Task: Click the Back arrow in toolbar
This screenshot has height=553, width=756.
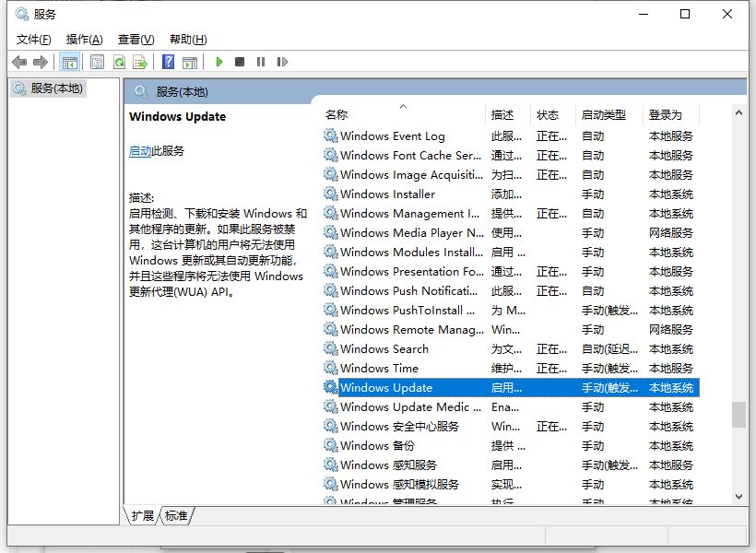Action: click(x=19, y=62)
